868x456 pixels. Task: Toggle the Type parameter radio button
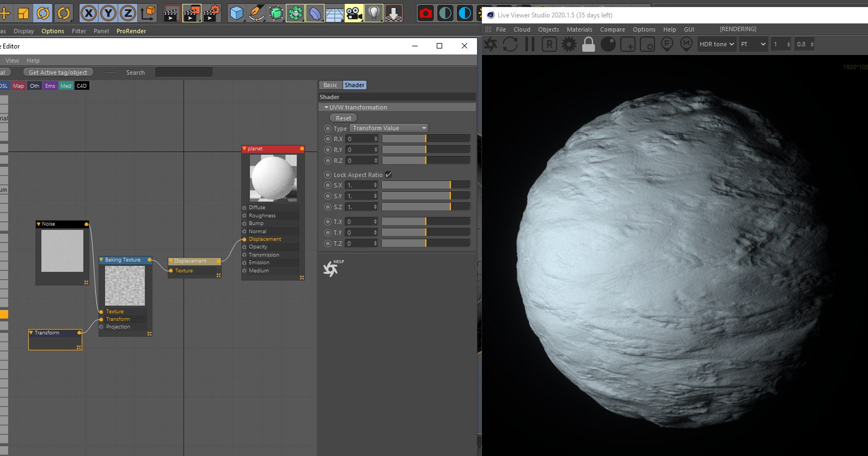pos(328,129)
